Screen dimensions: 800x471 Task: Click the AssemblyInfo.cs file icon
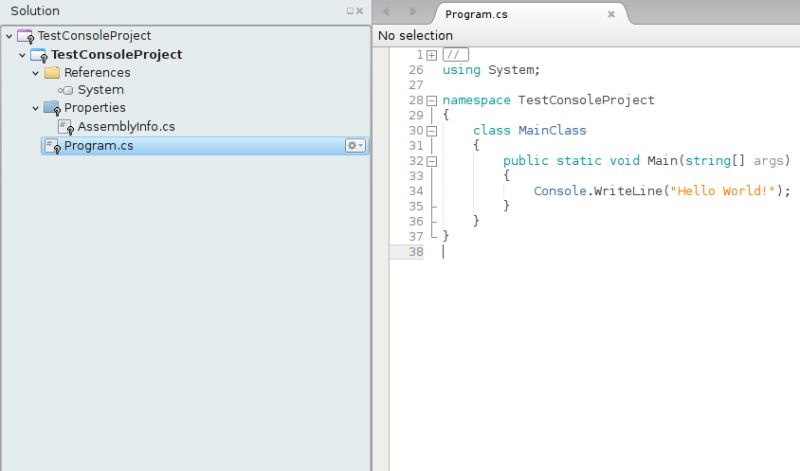coord(66,127)
